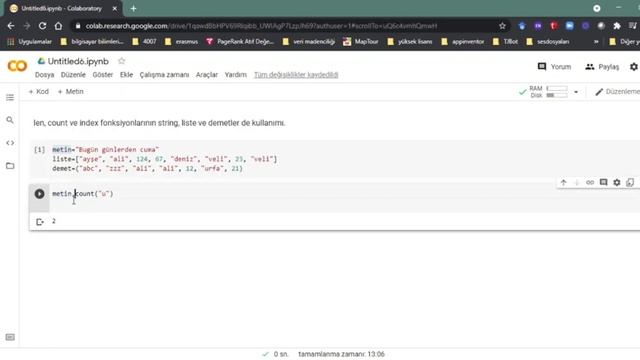Open the 'bilgisayar bilimleri' bookmark folder
Image resolution: width=640 pixels, height=360 pixels.
point(92,42)
